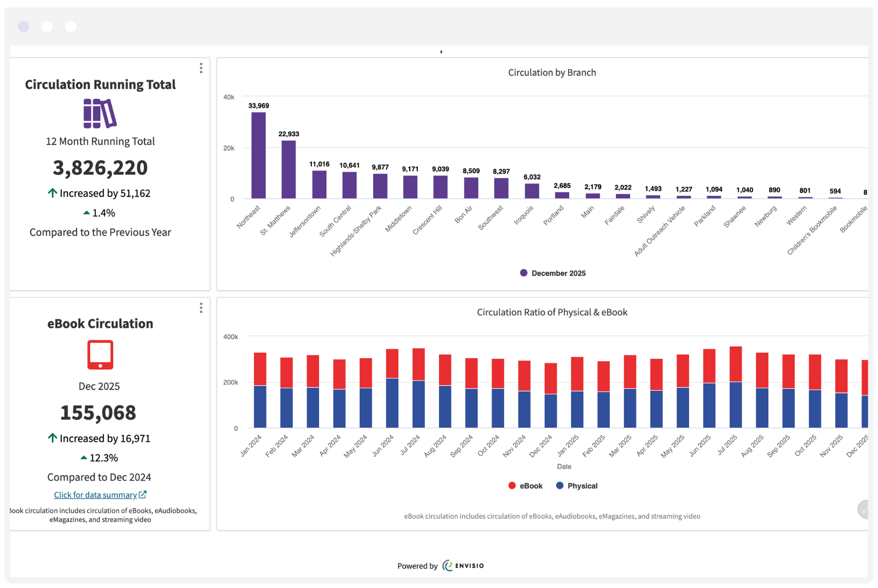
Task: Toggle the eBook legend in the ratio chart
Action: pyautogui.click(x=526, y=485)
